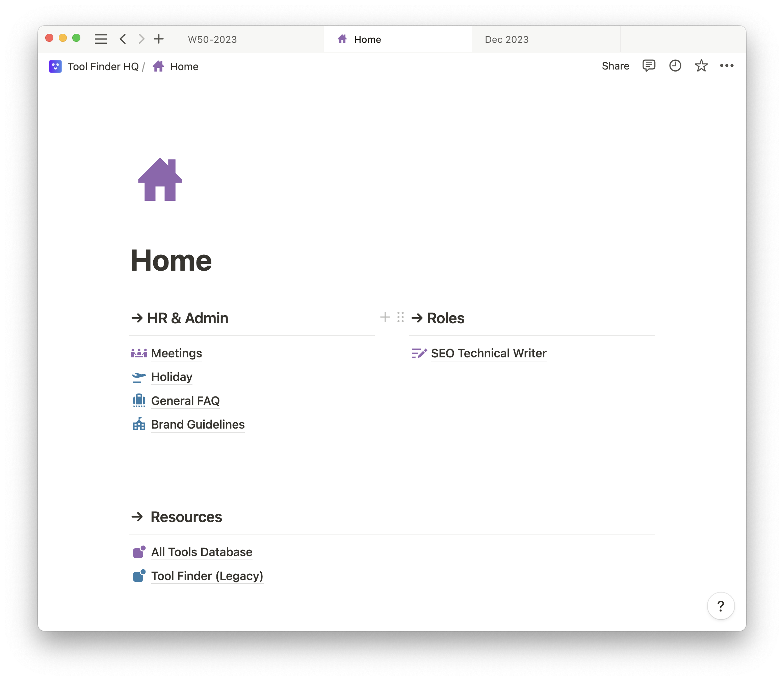Open the SEO Technical Writer page
The image size is (784, 681).
488,353
